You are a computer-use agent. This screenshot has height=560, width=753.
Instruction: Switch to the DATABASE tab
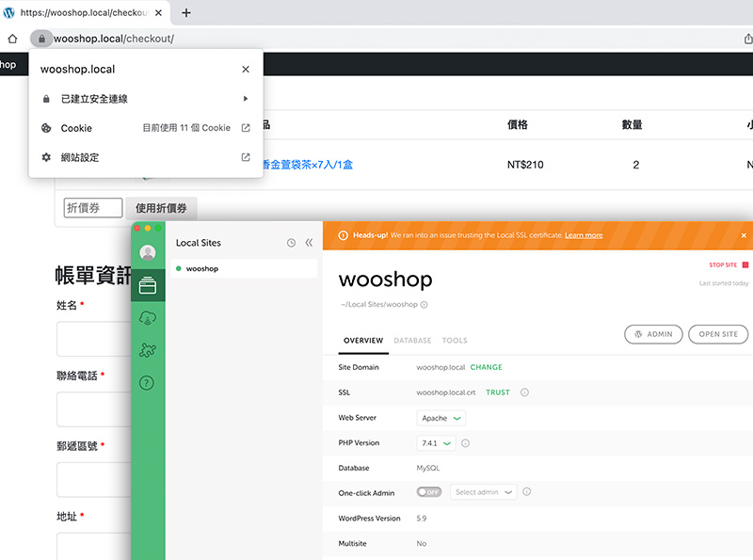(x=412, y=341)
